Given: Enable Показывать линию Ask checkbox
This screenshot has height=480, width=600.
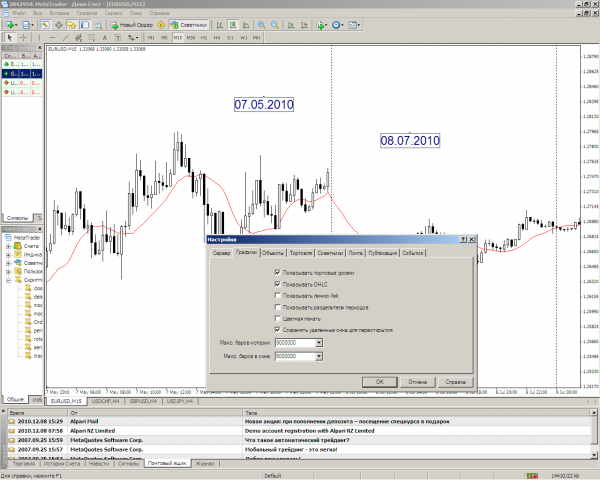Looking at the screenshot, I should (x=277, y=296).
